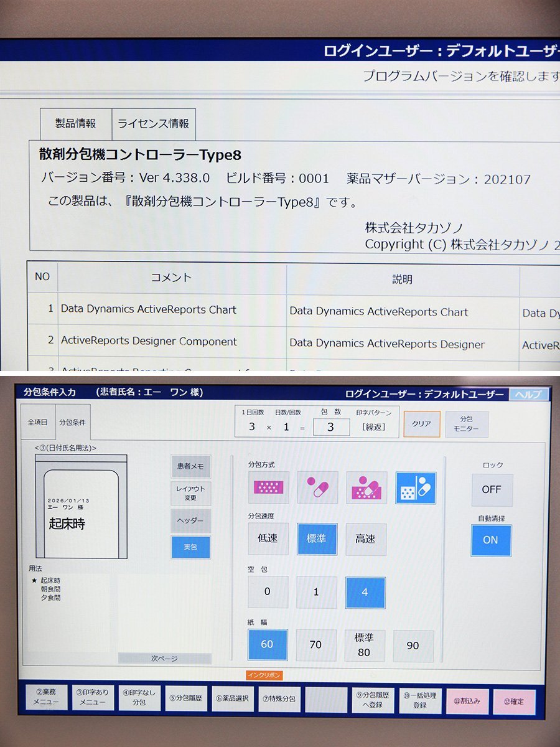Set packaging speed to 低速
Image resolution: width=560 pixels, height=747 pixels.
tap(268, 539)
